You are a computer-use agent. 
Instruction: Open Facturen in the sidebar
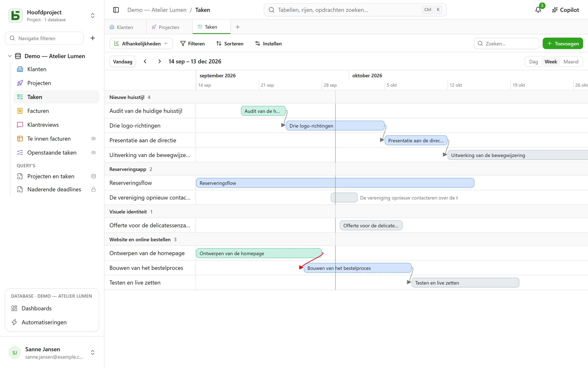tap(56, 111)
